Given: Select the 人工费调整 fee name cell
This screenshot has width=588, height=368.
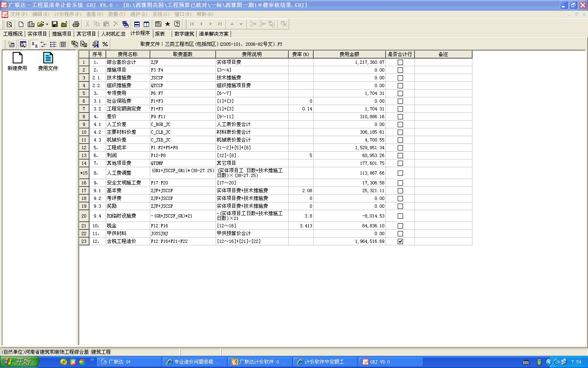Looking at the screenshot, I should (128, 173).
